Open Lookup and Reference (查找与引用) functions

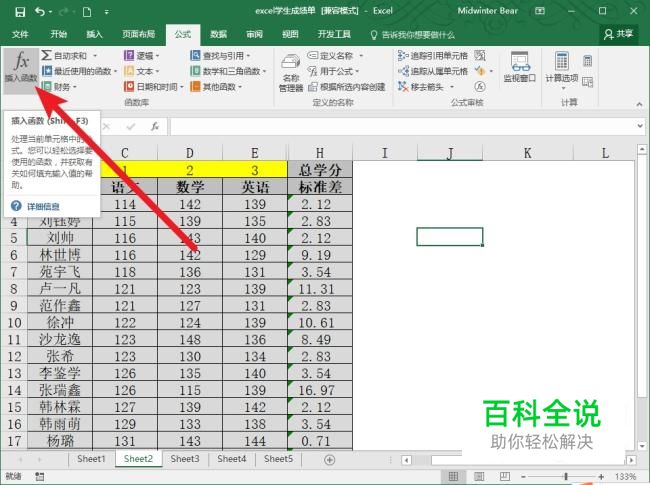[220, 55]
